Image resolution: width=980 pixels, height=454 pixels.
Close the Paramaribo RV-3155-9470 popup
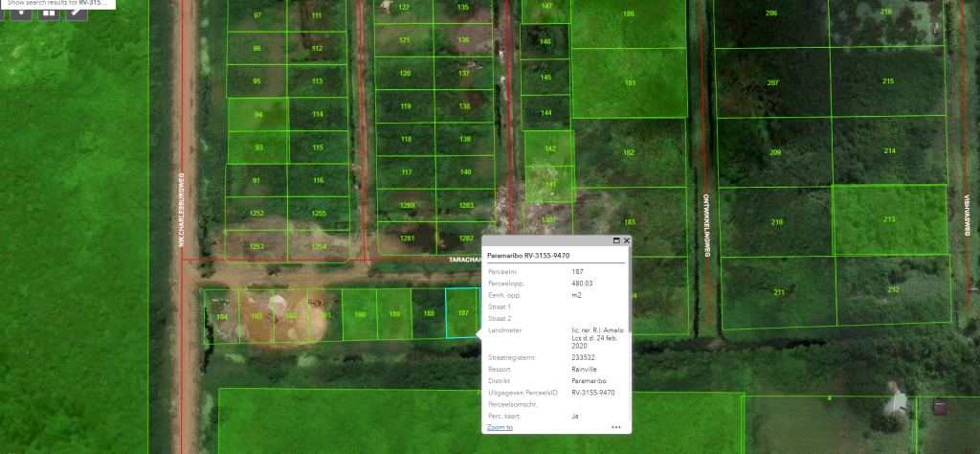(626, 241)
